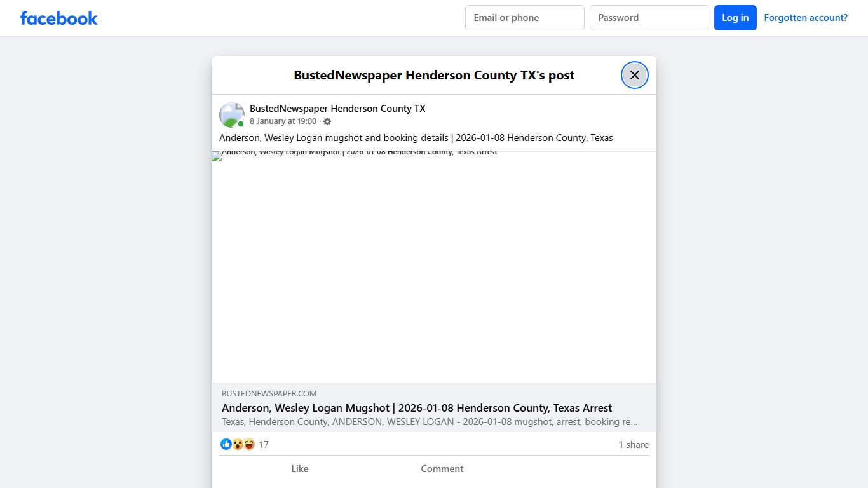Click the facebook logo
This screenshot has width=868, height=488.
tap(58, 18)
